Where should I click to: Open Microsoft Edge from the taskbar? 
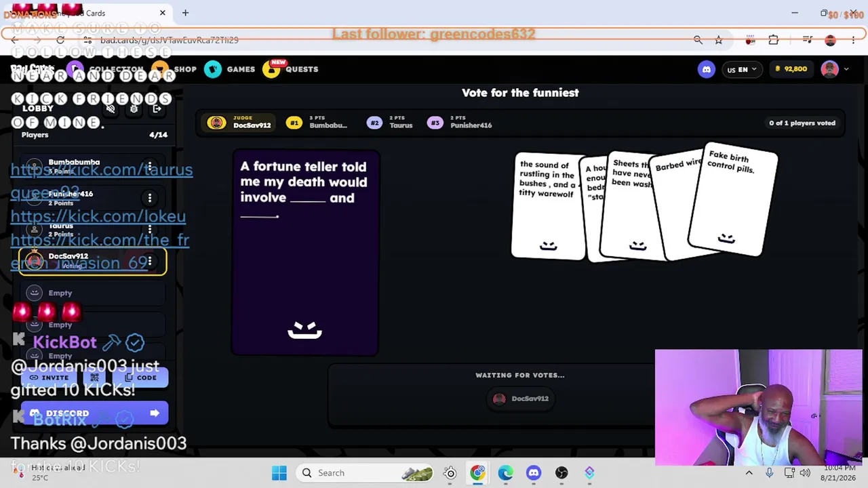click(x=506, y=472)
